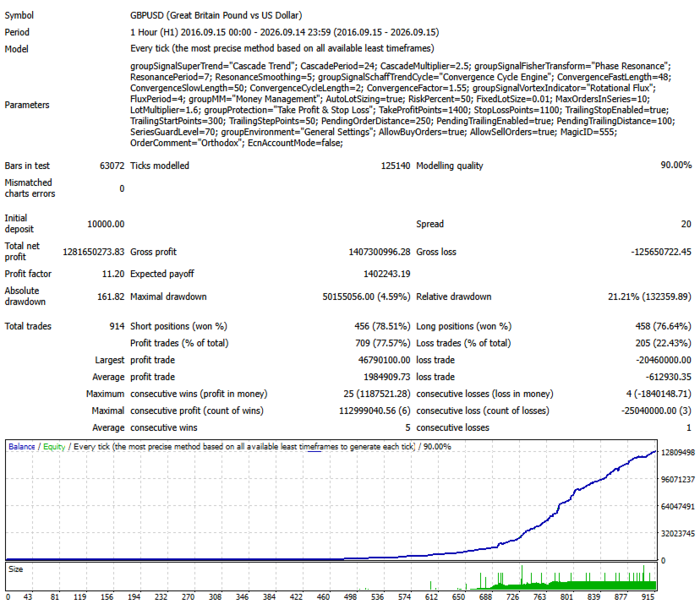
Task: Click the 915 marker on chart axis
Action: (648, 596)
